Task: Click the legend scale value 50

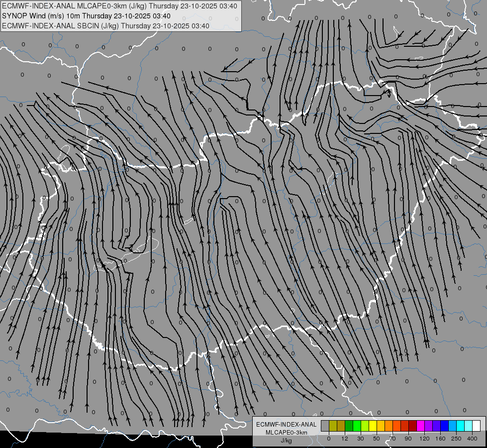Action: (377, 439)
